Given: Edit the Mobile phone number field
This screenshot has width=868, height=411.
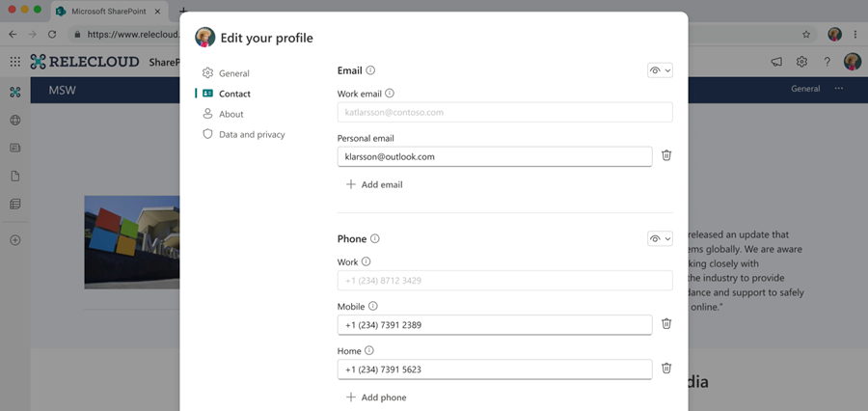Looking at the screenshot, I should (x=494, y=325).
